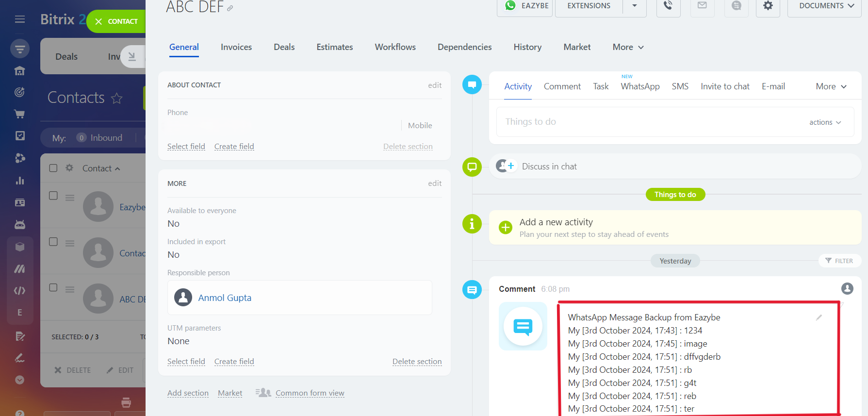Open the Dependencies tab
The image size is (868, 416).
[x=465, y=47]
